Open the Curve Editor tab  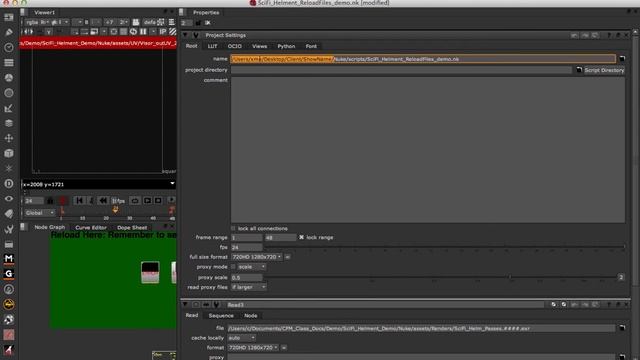pos(91,227)
